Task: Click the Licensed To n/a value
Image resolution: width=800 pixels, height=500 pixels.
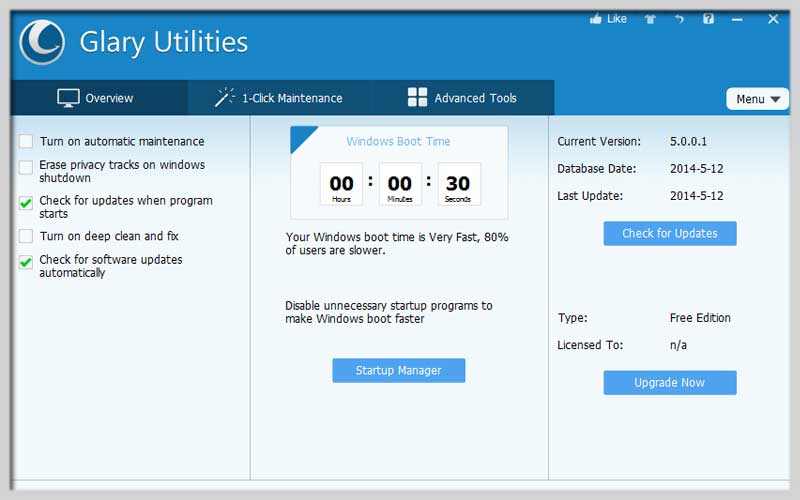Action: click(678, 345)
